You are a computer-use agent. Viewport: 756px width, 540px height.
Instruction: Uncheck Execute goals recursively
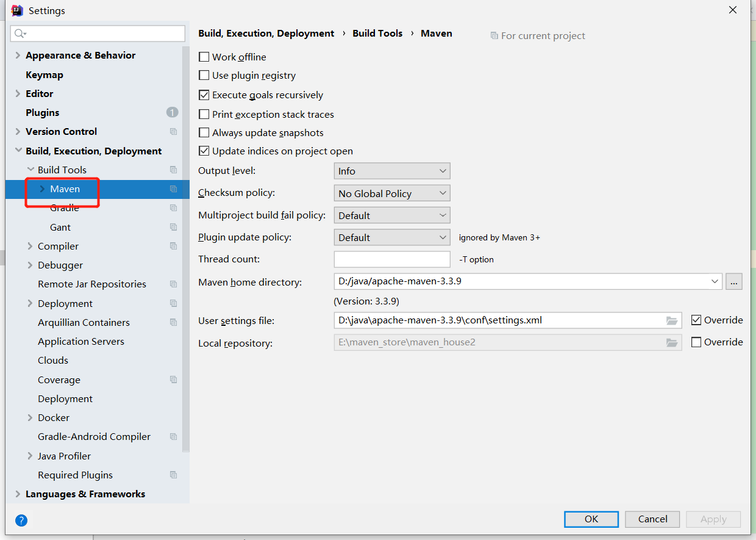[204, 95]
